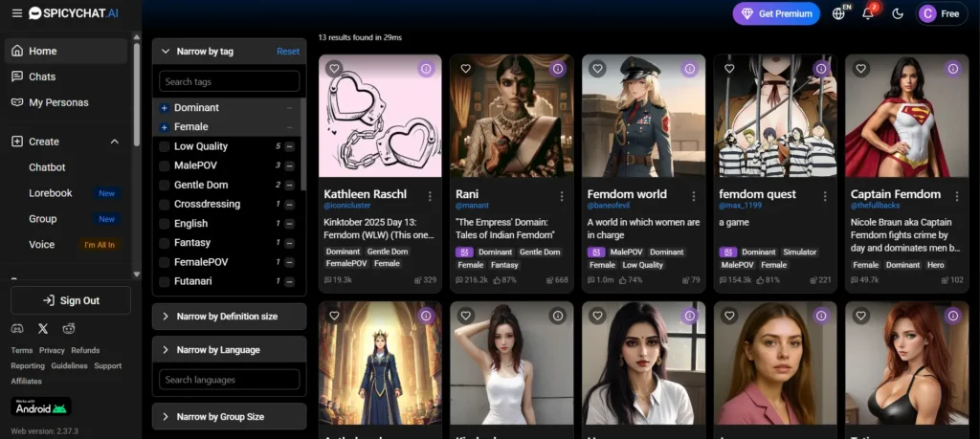Viewport: 980px width, 439px height.
Task: Check the Crossdressing tag checkbox
Action: point(165,205)
